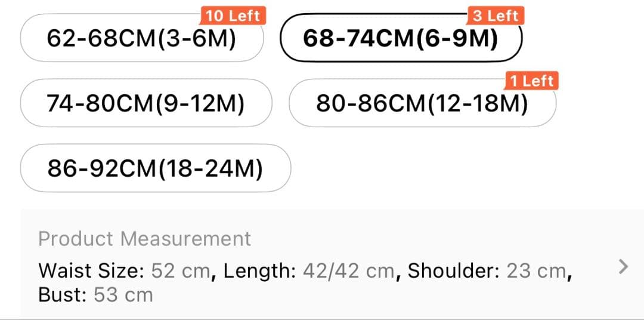Choose the 86-92CM(18-24M) size option
644x320 pixels.
pos(155,169)
